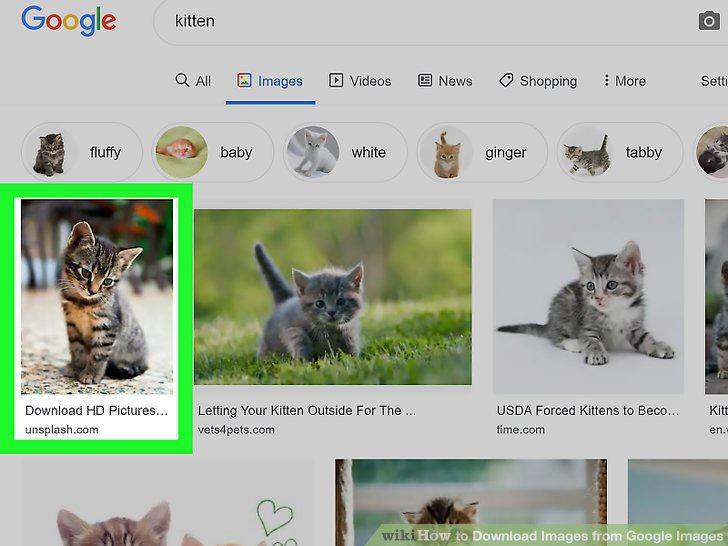Click the News tab newspaper icon

point(425,80)
